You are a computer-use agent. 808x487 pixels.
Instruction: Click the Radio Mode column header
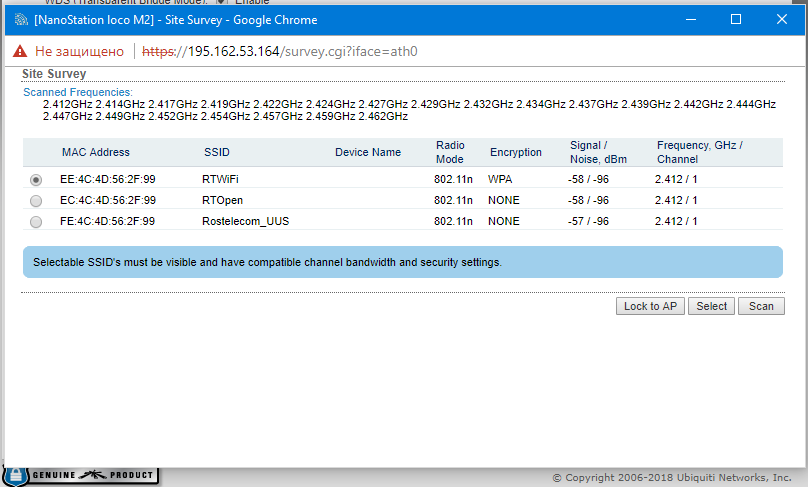click(x=450, y=152)
